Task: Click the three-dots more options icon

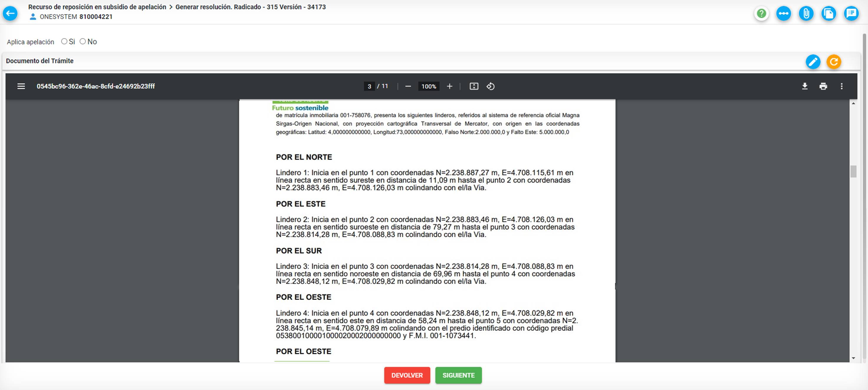Action: pyautogui.click(x=783, y=14)
